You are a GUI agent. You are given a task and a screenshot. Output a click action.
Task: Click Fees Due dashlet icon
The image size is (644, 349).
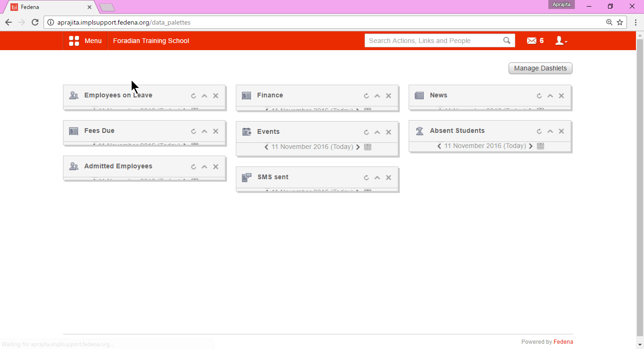point(73,131)
